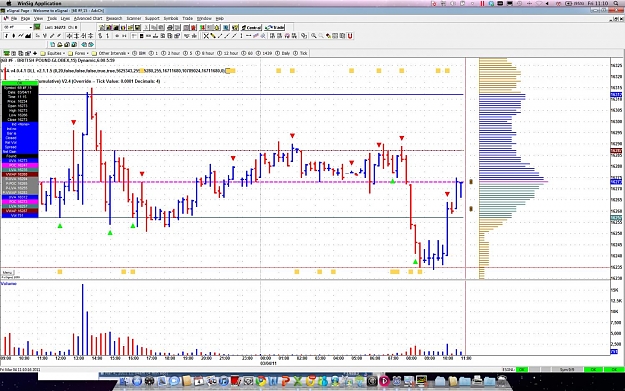
Task: Open Finder from the Dock
Action: click(124, 381)
